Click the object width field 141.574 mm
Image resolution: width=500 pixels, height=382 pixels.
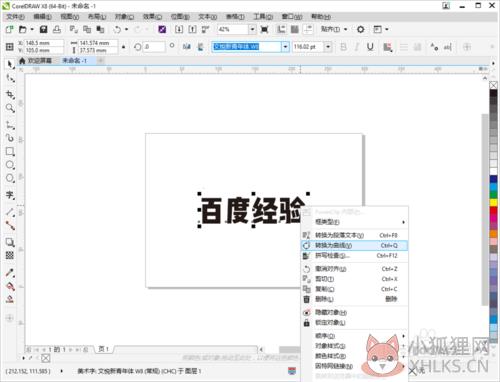coord(98,43)
